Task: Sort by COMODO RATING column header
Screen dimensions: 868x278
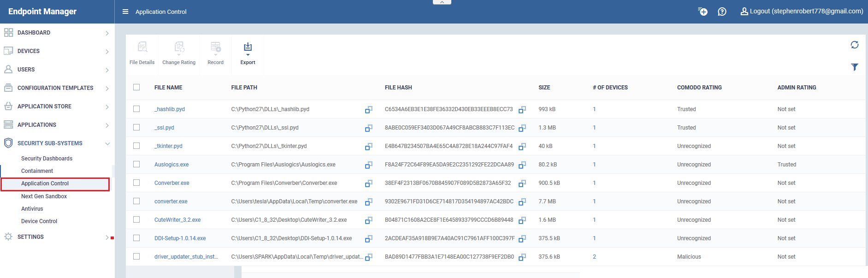Action: pos(699,88)
